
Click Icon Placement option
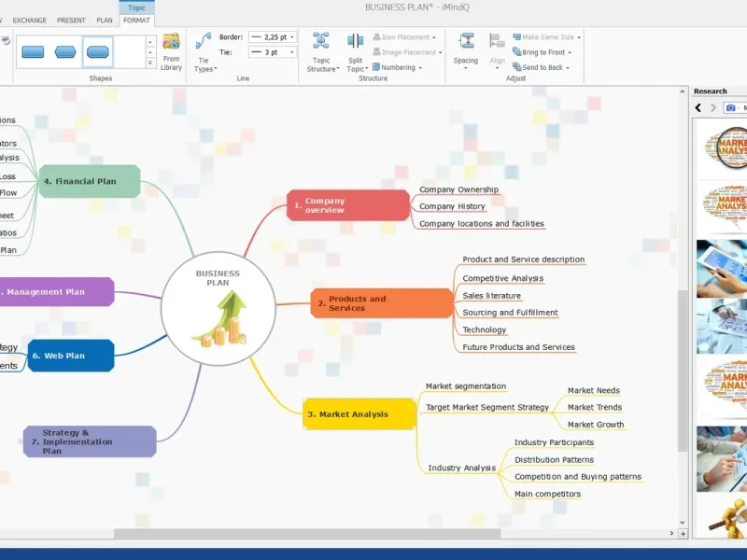[x=404, y=37]
